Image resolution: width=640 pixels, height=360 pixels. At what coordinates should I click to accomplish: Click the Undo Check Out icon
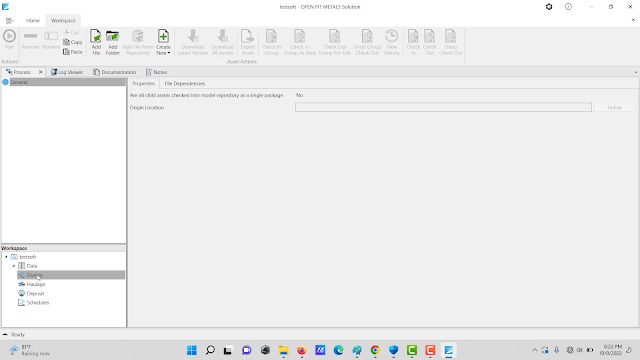click(x=451, y=36)
